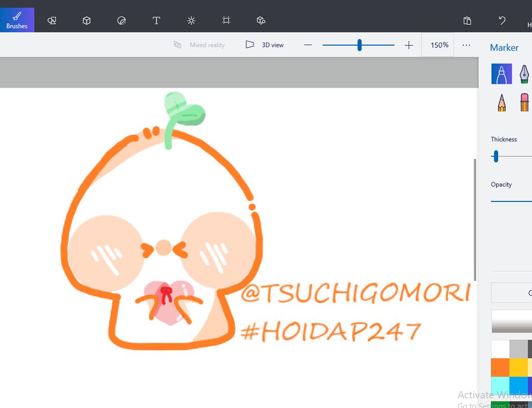Click the current color gradient preview

(x=512, y=321)
